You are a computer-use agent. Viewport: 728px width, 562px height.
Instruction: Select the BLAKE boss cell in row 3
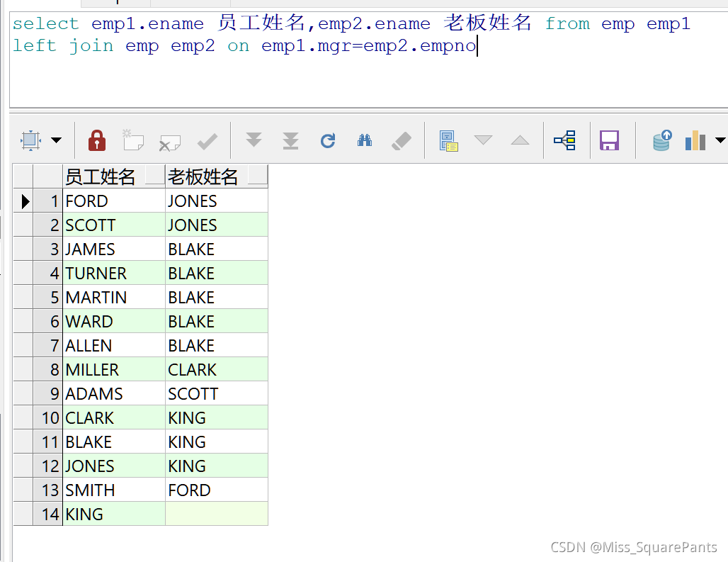217,249
